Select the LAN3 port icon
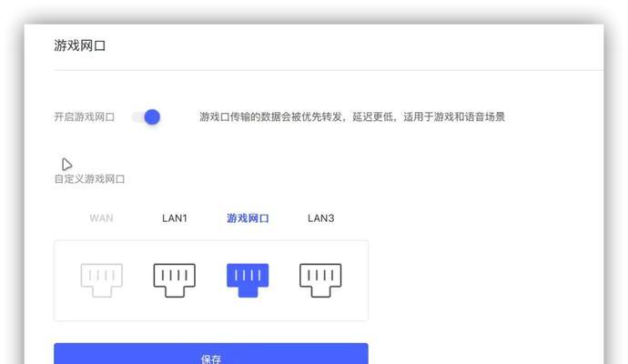This screenshot has height=364, width=628. [320, 280]
